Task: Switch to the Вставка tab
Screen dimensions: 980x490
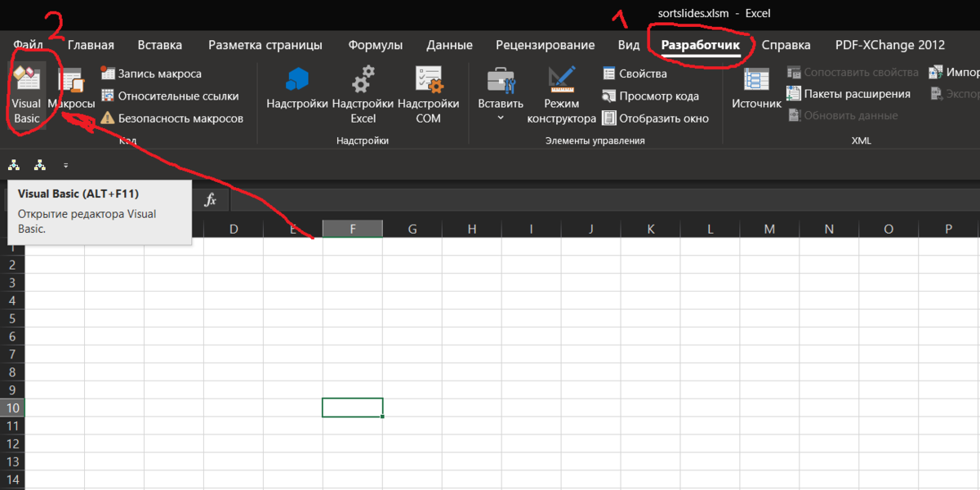Action: (x=160, y=45)
